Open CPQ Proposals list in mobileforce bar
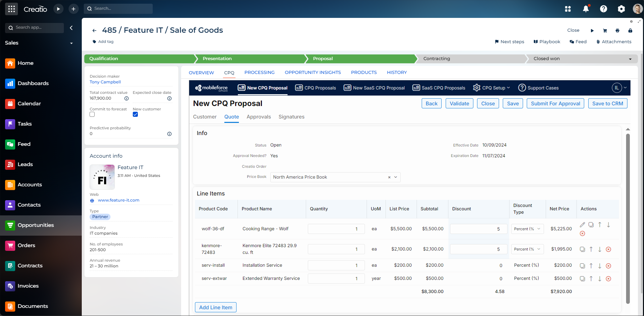 (316, 88)
